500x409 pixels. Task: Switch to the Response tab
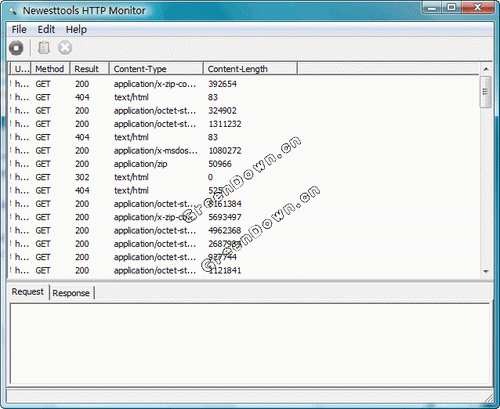coord(71,293)
